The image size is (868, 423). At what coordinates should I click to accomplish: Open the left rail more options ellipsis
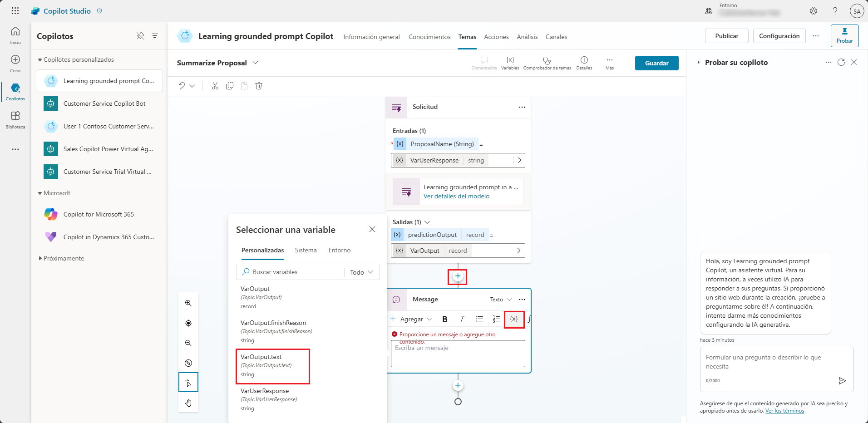tap(15, 149)
